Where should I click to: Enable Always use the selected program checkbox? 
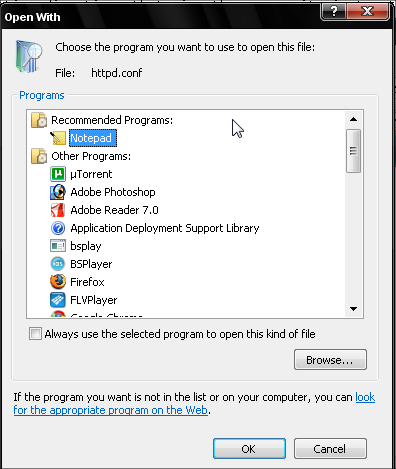(35, 334)
